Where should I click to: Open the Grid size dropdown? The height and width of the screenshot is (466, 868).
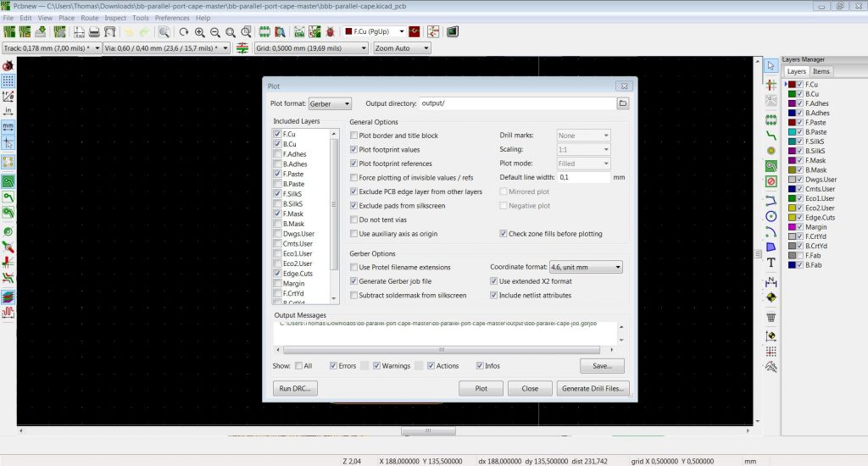click(x=311, y=48)
